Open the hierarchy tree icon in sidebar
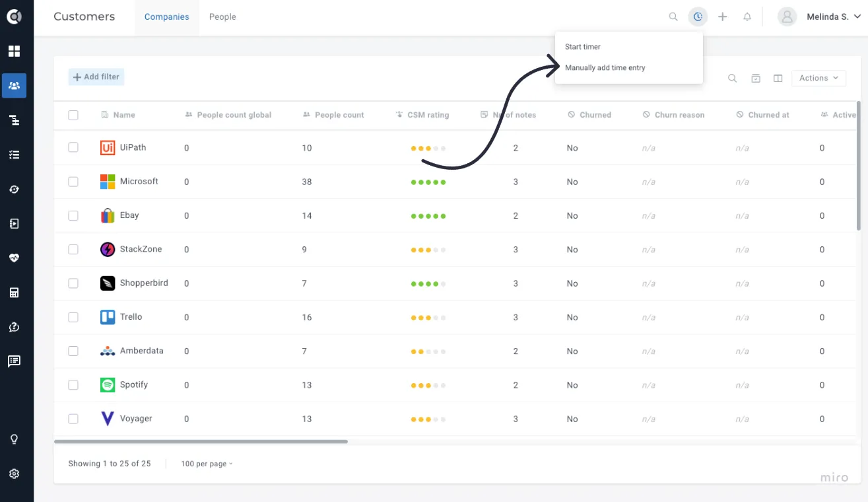This screenshot has height=502, width=868. pos(14,120)
